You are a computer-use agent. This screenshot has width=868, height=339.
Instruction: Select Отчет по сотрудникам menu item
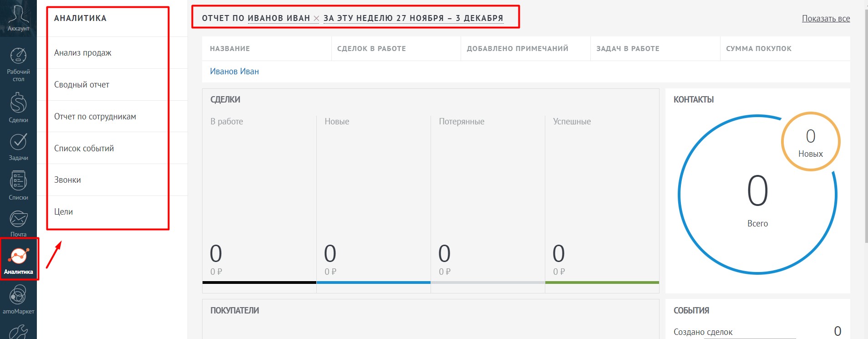pyautogui.click(x=95, y=117)
